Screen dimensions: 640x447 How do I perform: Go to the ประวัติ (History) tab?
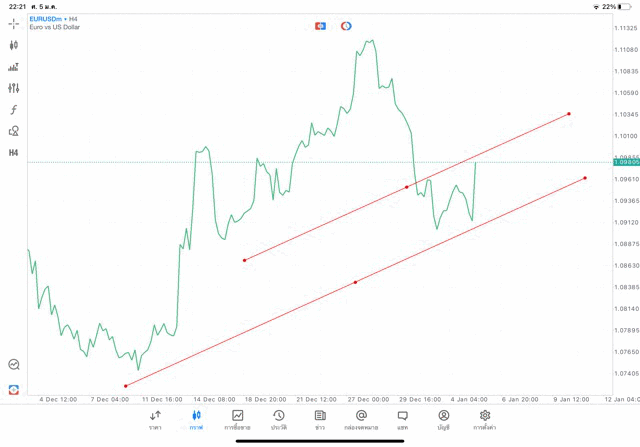pyautogui.click(x=279, y=419)
